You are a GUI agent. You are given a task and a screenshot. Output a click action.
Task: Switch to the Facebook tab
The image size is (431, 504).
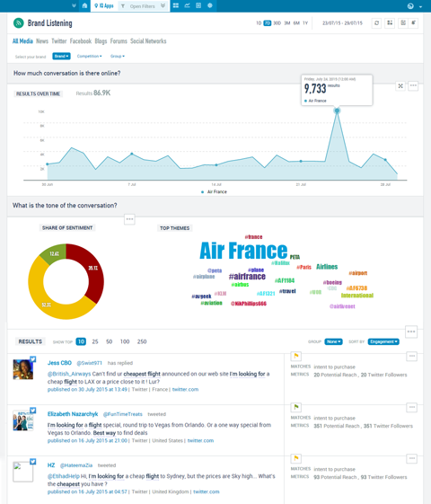pos(81,41)
